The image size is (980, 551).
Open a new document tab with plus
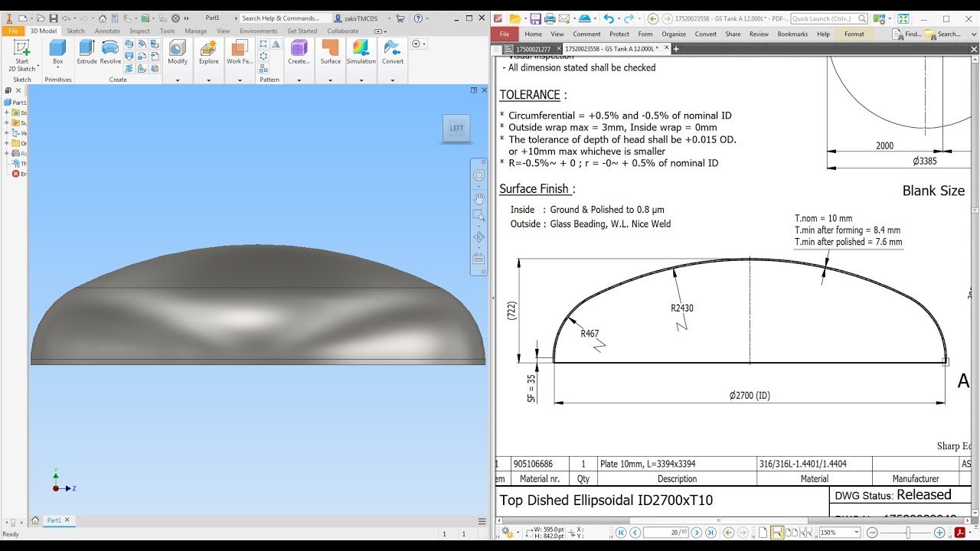(676, 49)
